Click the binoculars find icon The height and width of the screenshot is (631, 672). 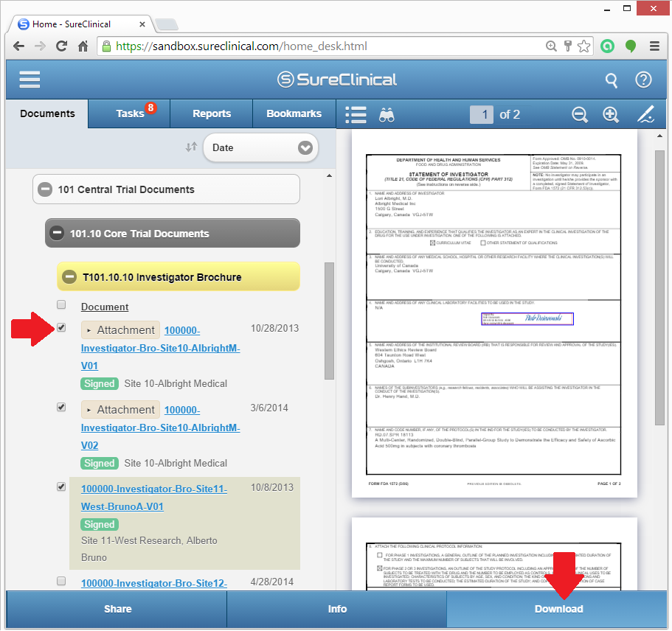point(387,115)
